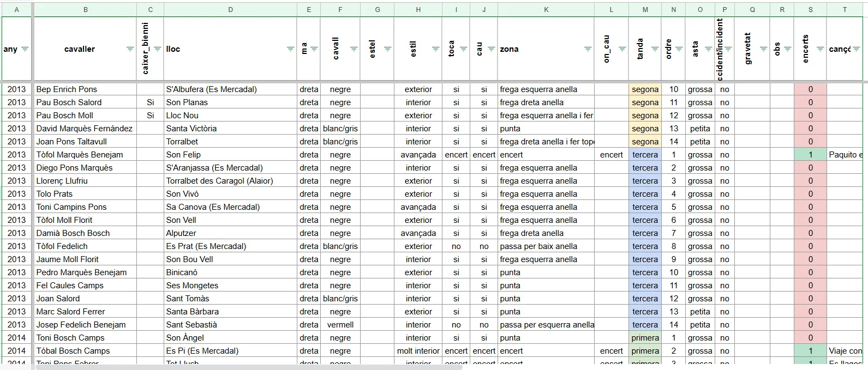Select the Torralbet des Caragol (Alaior) cell
The width and height of the screenshot is (868, 370).
(x=230, y=181)
